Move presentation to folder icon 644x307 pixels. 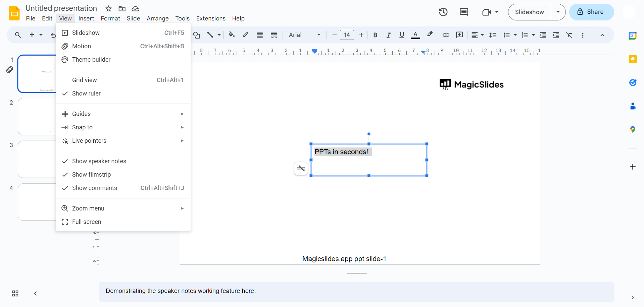point(122,9)
